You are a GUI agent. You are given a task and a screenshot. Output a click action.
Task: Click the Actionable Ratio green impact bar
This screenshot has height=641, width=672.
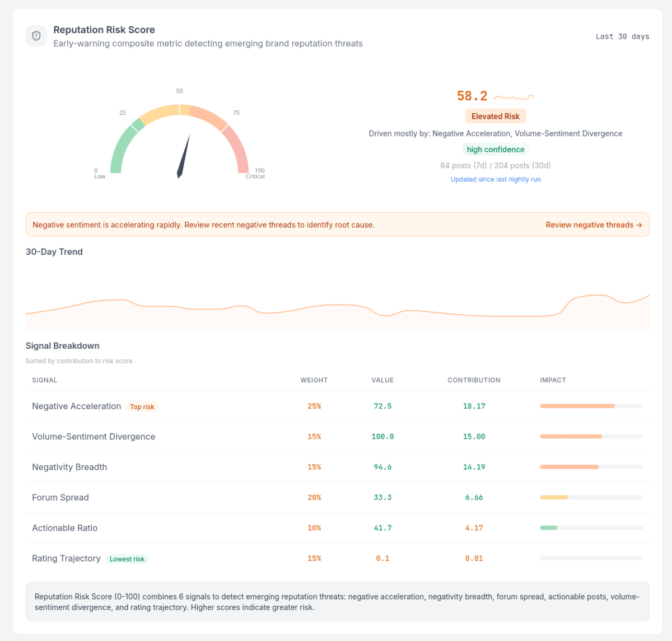tap(548, 528)
